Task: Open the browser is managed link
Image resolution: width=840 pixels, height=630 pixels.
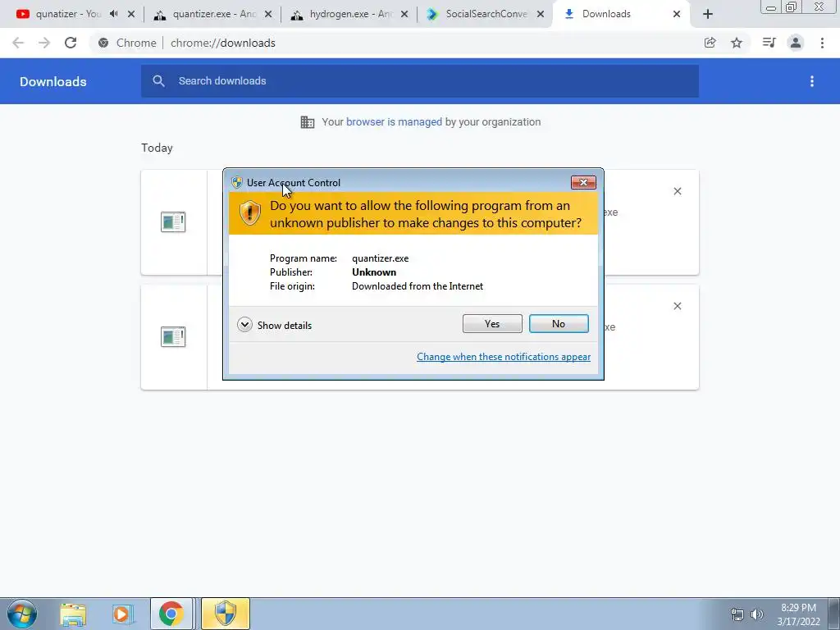Action: (x=394, y=122)
